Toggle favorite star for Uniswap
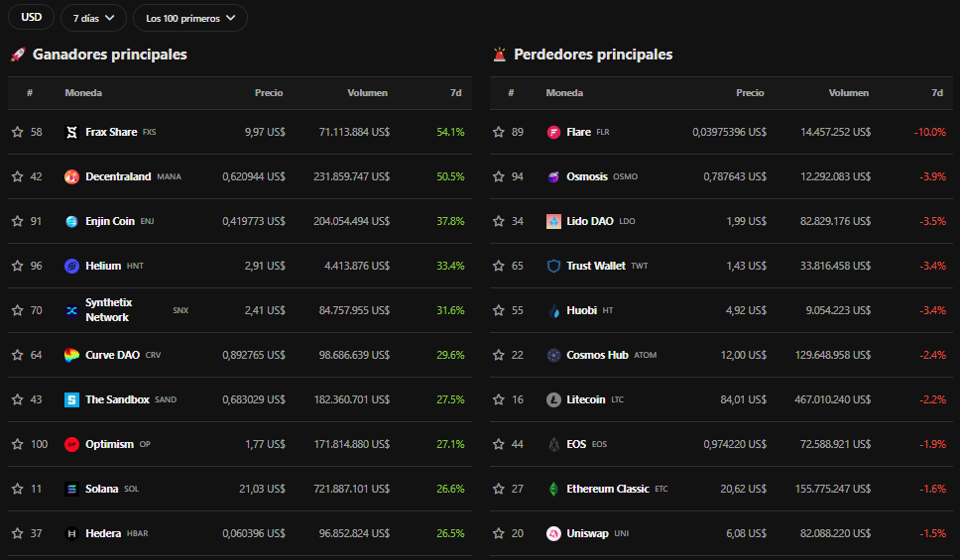The height and width of the screenshot is (560, 960). [x=499, y=533]
